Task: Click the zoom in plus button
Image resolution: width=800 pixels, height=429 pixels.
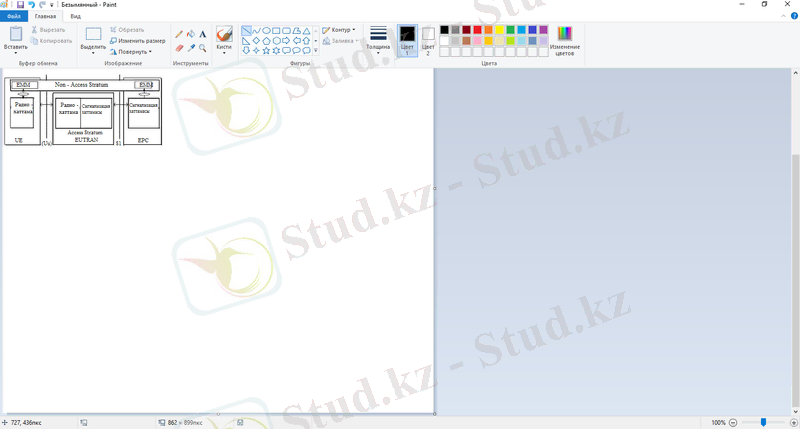Action: point(793,422)
